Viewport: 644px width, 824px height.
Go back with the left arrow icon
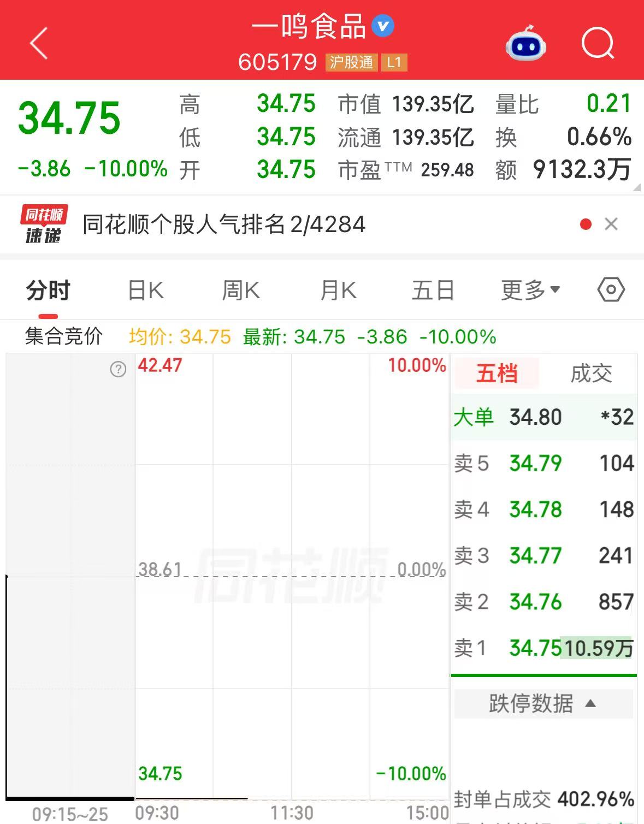coord(39,43)
